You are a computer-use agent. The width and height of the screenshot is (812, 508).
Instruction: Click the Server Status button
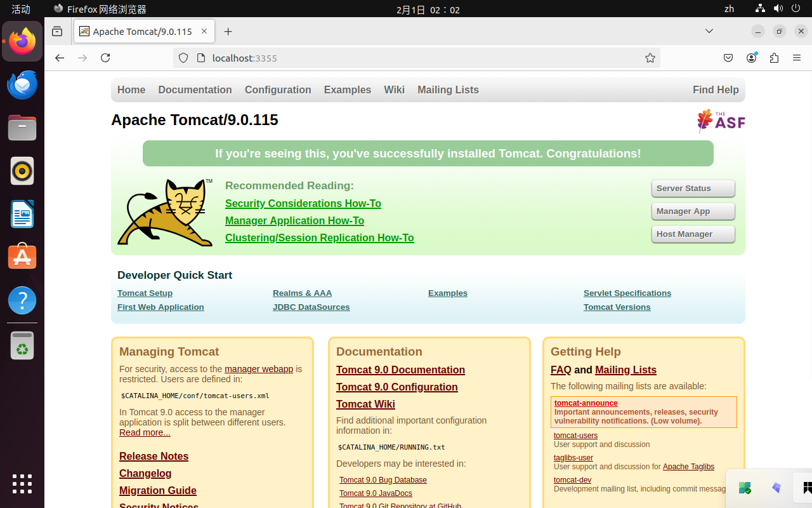[x=693, y=189]
